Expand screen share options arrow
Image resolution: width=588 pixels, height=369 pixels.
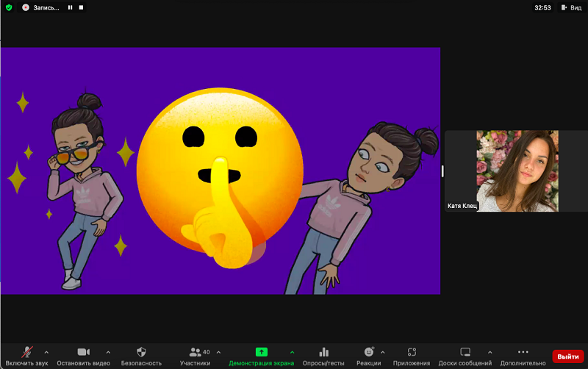tap(292, 353)
